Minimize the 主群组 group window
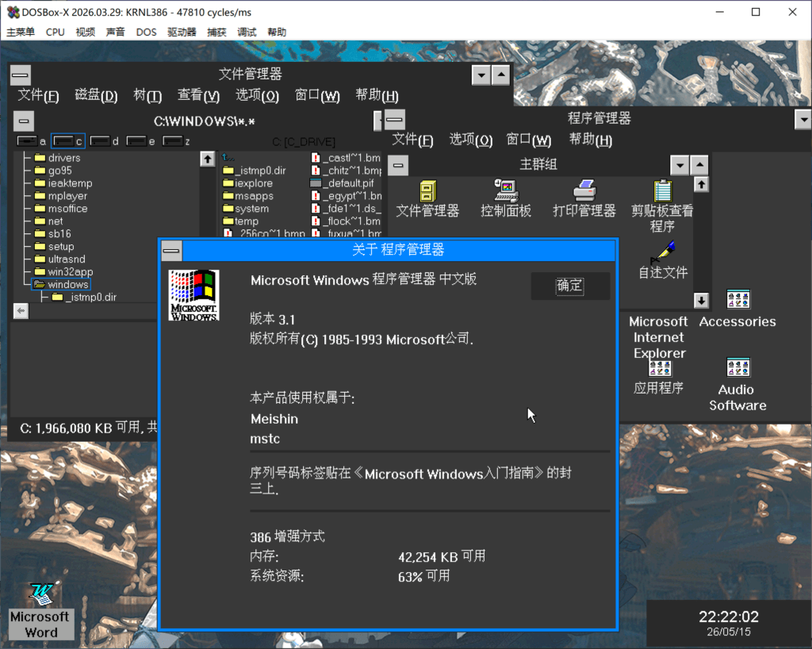The height and width of the screenshot is (649, 812). click(680, 165)
